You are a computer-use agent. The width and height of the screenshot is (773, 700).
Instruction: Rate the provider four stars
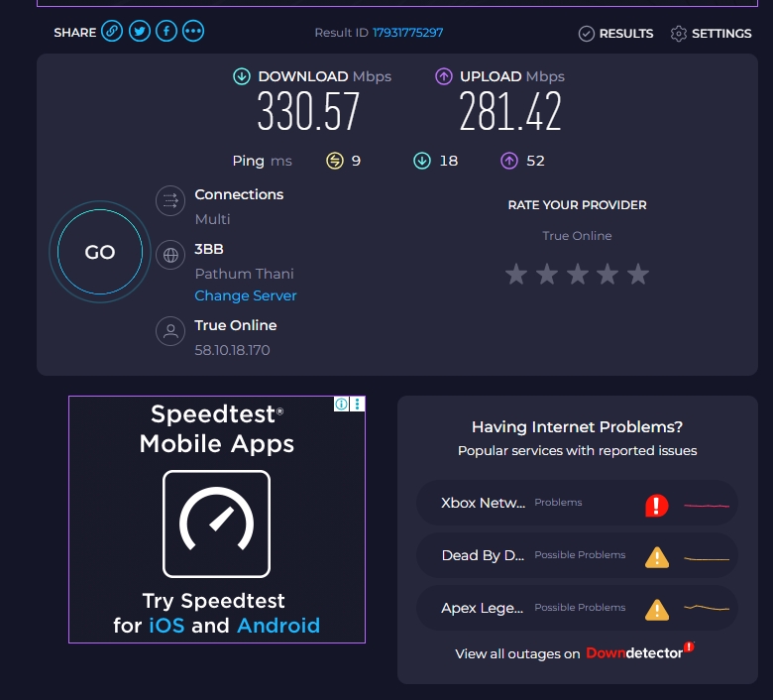pos(607,275)
